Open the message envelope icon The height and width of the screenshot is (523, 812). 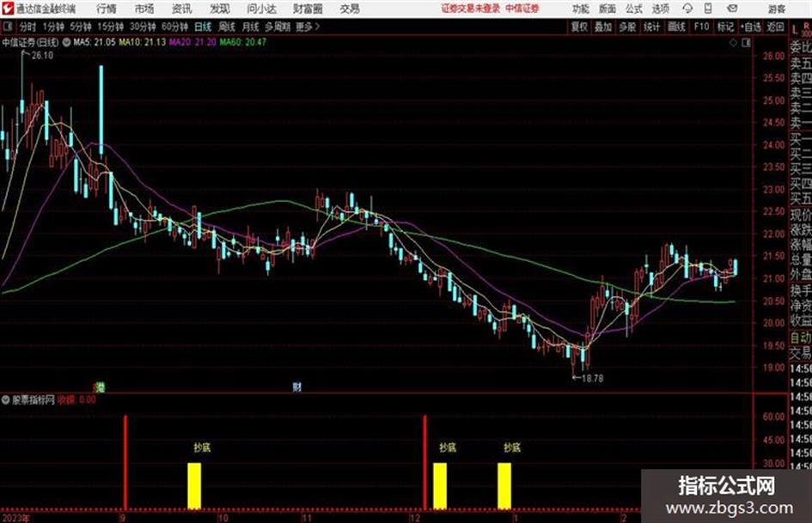[x=732, y=9]
